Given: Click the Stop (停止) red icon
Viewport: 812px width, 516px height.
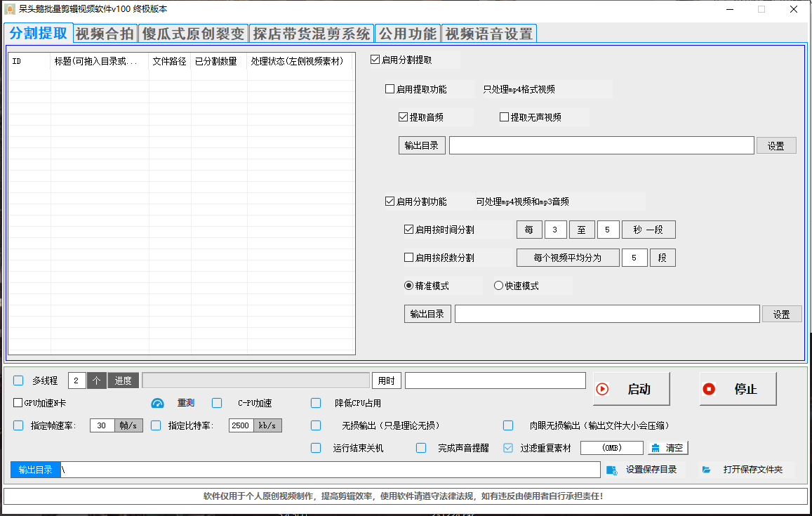Looking at the screenshot, I should point(710,389).
